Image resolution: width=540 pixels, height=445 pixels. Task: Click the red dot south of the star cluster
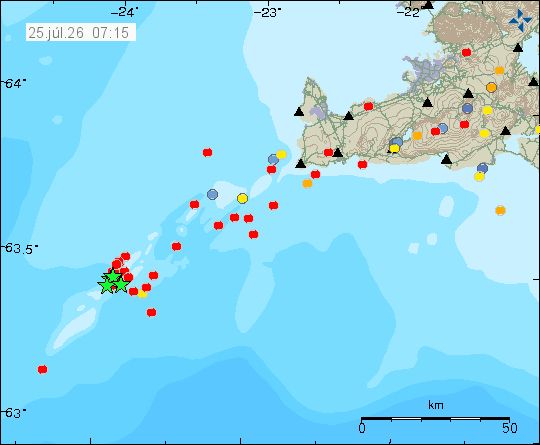(x=152, y=312)
